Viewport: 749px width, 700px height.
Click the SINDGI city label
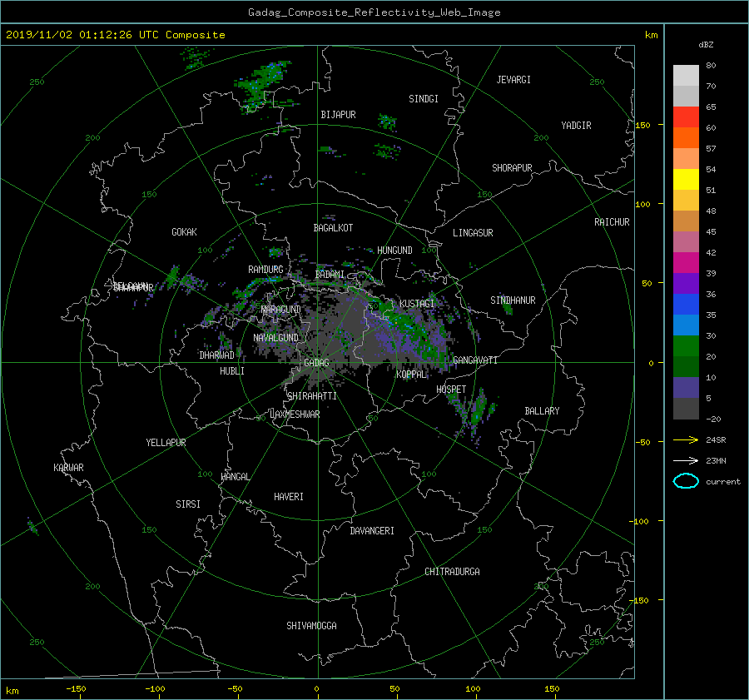[424, 99]
